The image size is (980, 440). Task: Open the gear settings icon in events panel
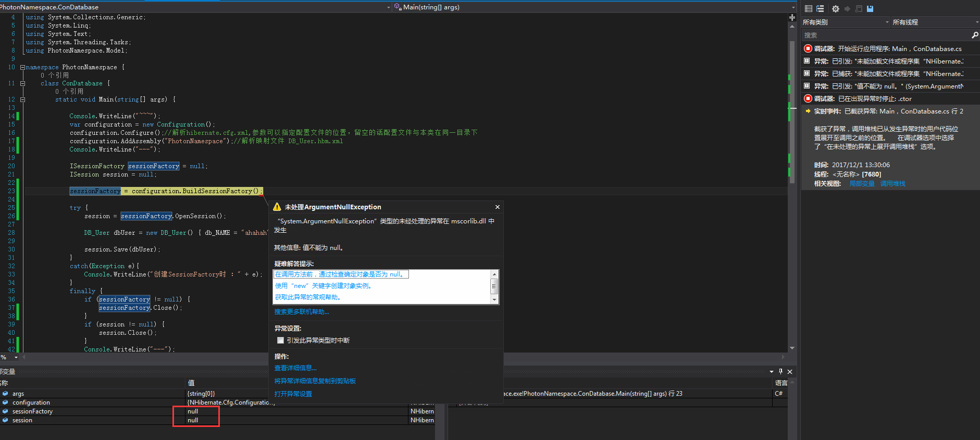[836, 9]
